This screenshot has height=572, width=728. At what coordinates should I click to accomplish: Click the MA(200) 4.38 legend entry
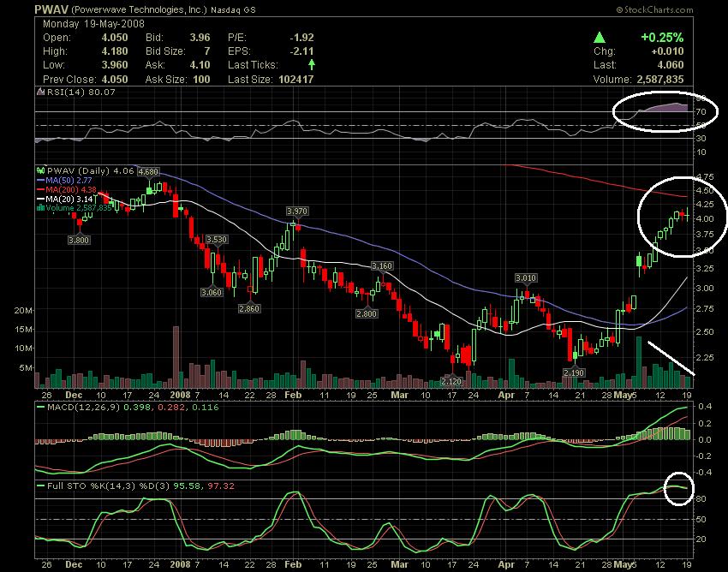point(71,189)
